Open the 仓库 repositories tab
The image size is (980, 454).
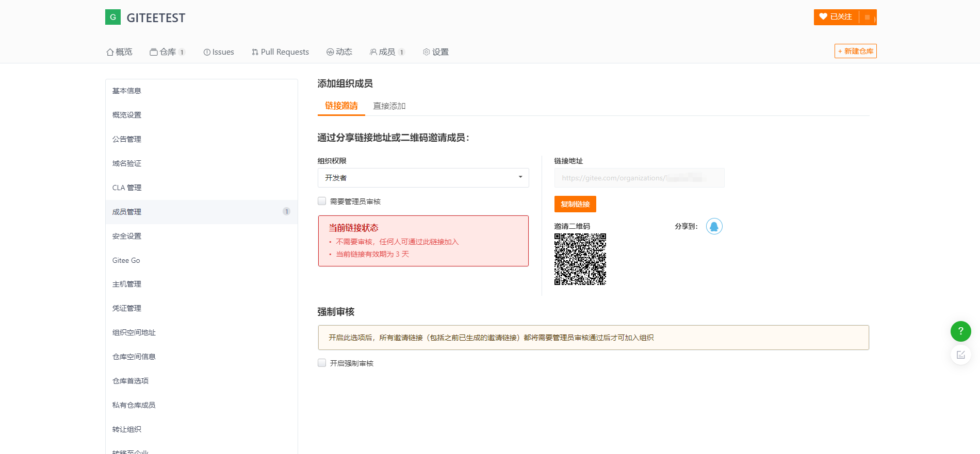[x=168, y=52]
